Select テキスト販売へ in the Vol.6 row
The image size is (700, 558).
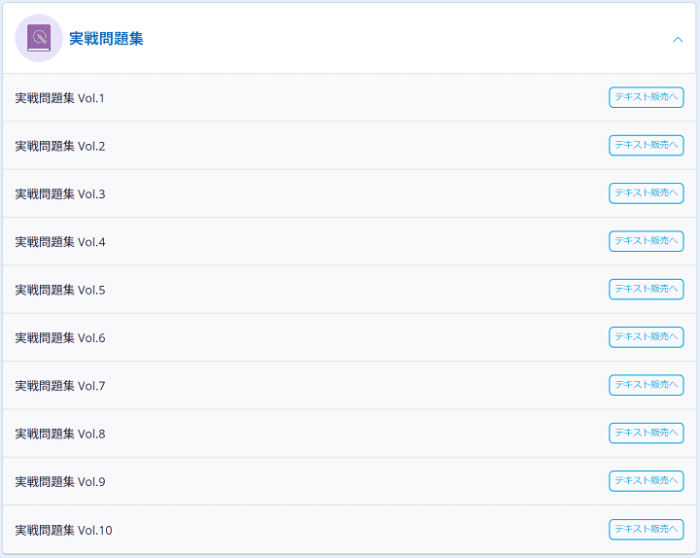coord(646,337)
